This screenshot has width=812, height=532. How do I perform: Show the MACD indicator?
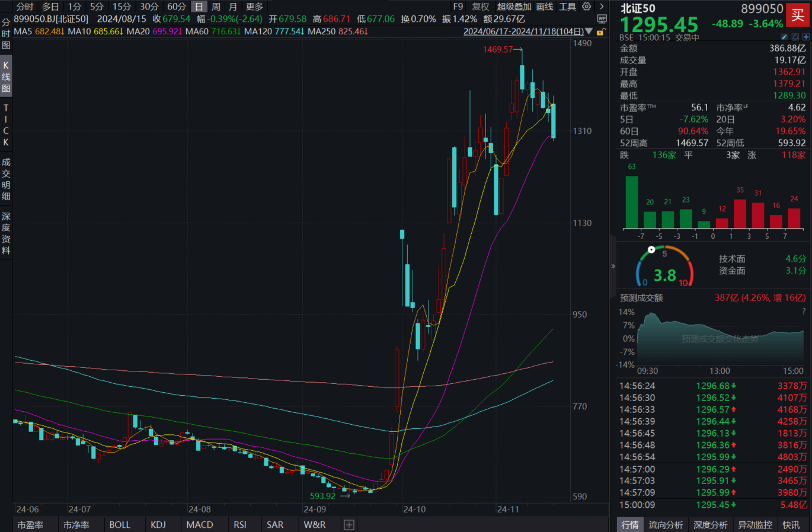[200, 525]
